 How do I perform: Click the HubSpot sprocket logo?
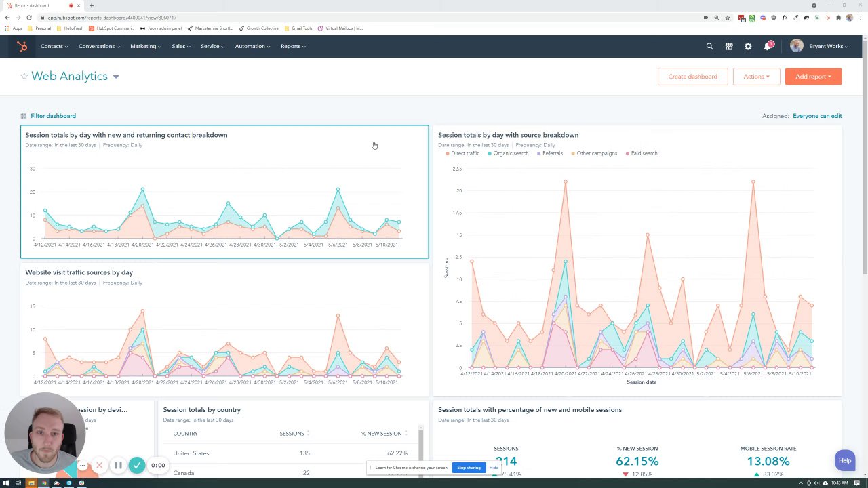click(22, 46)
